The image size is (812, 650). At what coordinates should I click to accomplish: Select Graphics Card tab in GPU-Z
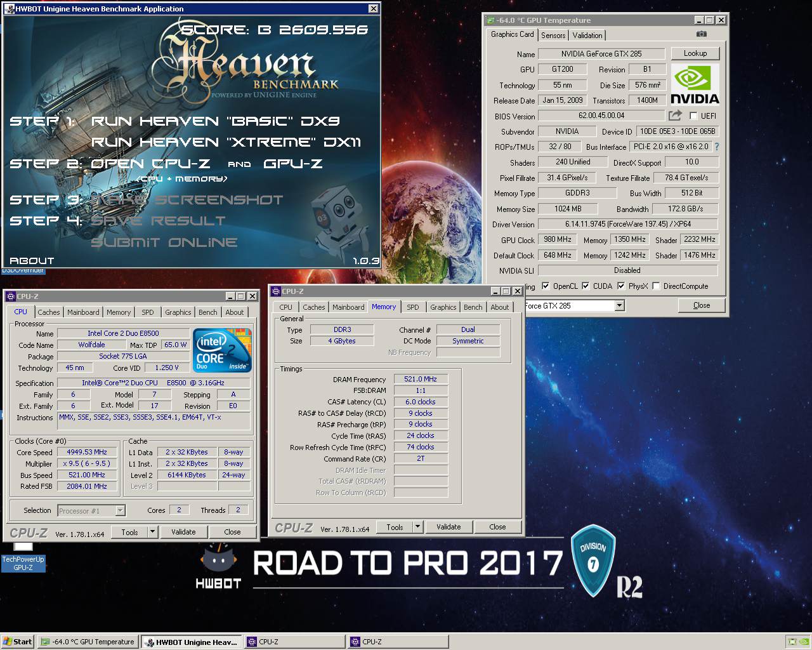513,34
